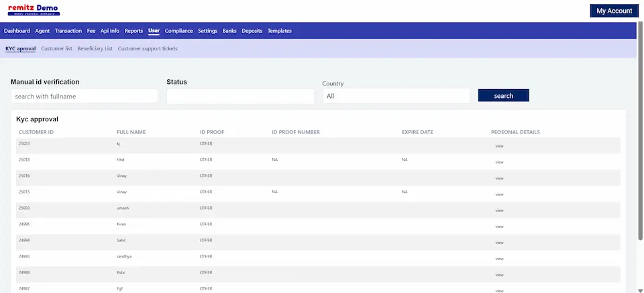644x293 pixels.
Task: Click the PEOSONAL DETAILS column header
Action: tap(515, 132)
